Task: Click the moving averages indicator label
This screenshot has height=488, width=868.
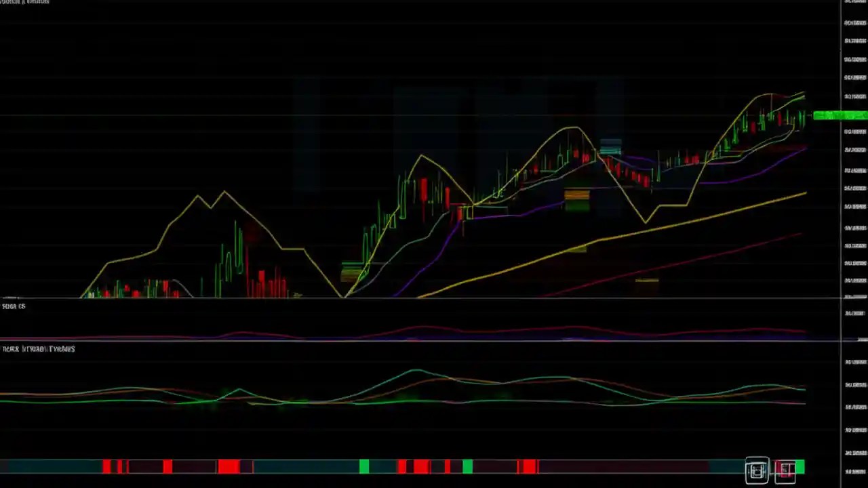Action: pyautogui.click(x=38, y=349)
